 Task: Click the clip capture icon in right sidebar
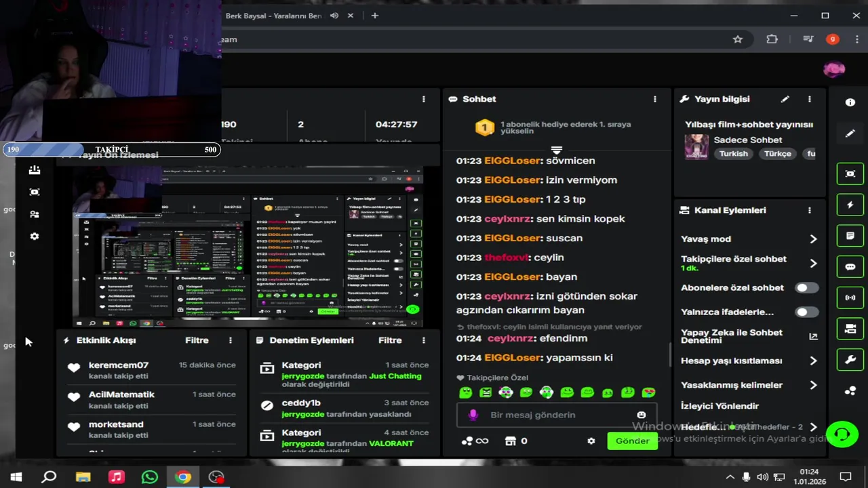pyautogui.click(x=850, y=174)
